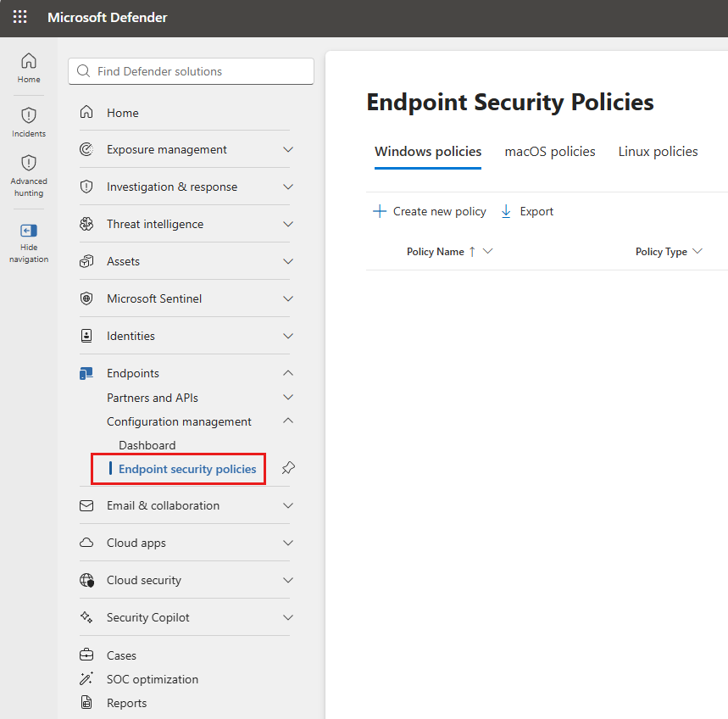
Task: Click Export text button
Action: [536, 211]
